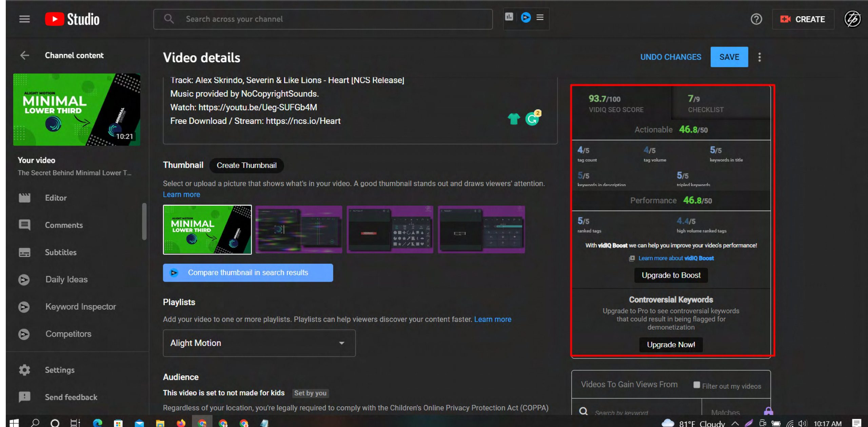Click Compare thumbnail in search results
Image resolution: width=868 pixels, height=427 pixels.
point(248,273)
